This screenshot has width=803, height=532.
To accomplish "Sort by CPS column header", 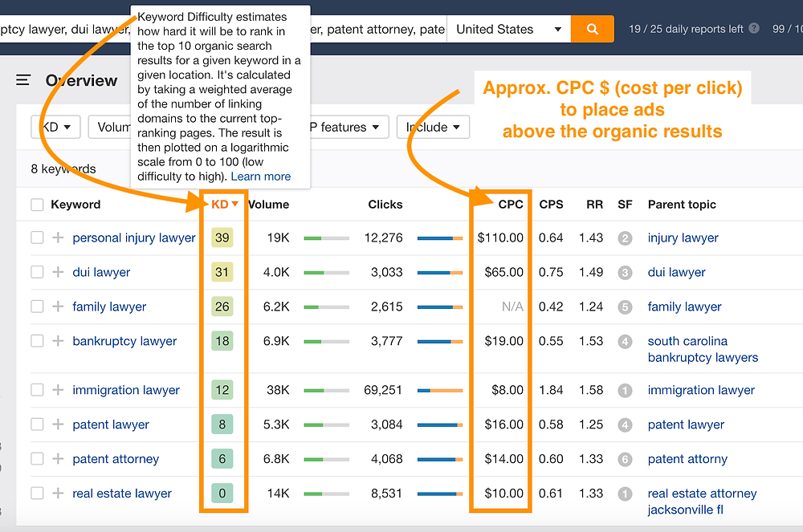I will [x=551, y=205].
